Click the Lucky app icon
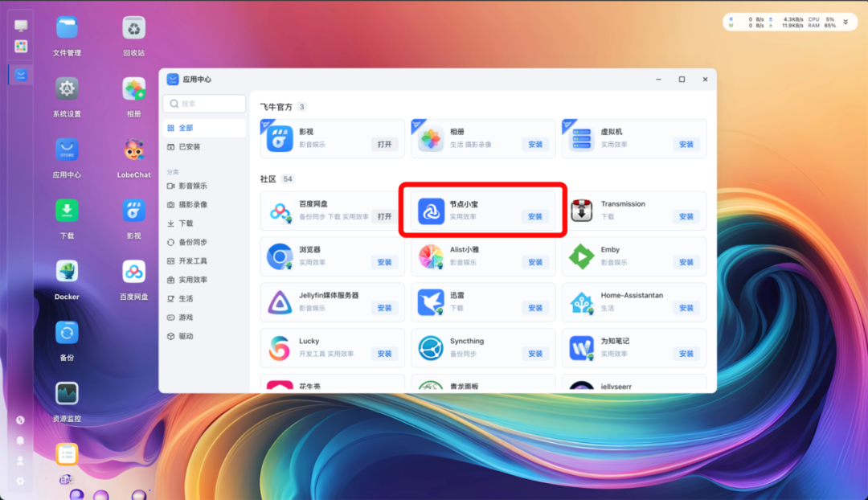The height and width of the screenshot is (500, 868). pyautogui.click(x=280, y=348)
